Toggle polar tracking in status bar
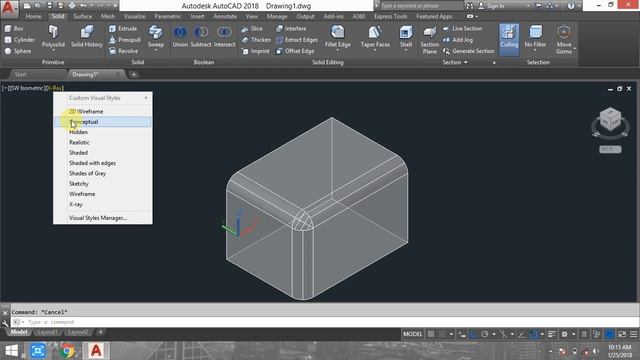 484,334
